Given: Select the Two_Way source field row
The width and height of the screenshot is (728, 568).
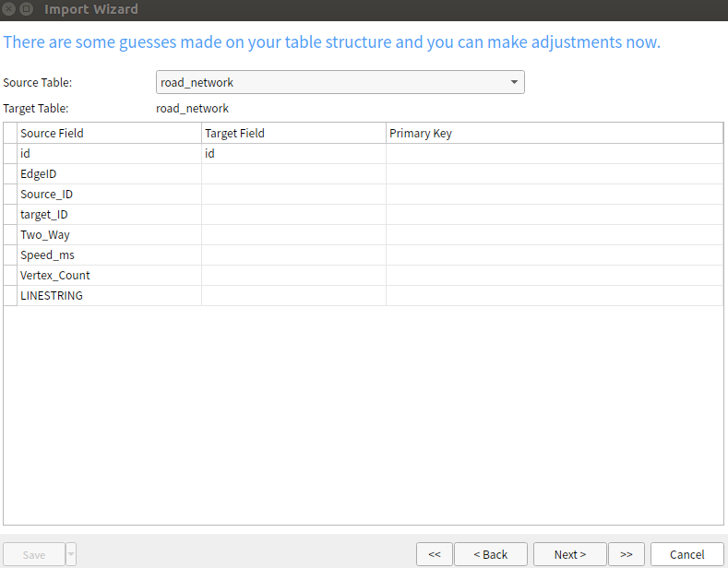Looking at the screenshot, I should [x=109, y=235].
